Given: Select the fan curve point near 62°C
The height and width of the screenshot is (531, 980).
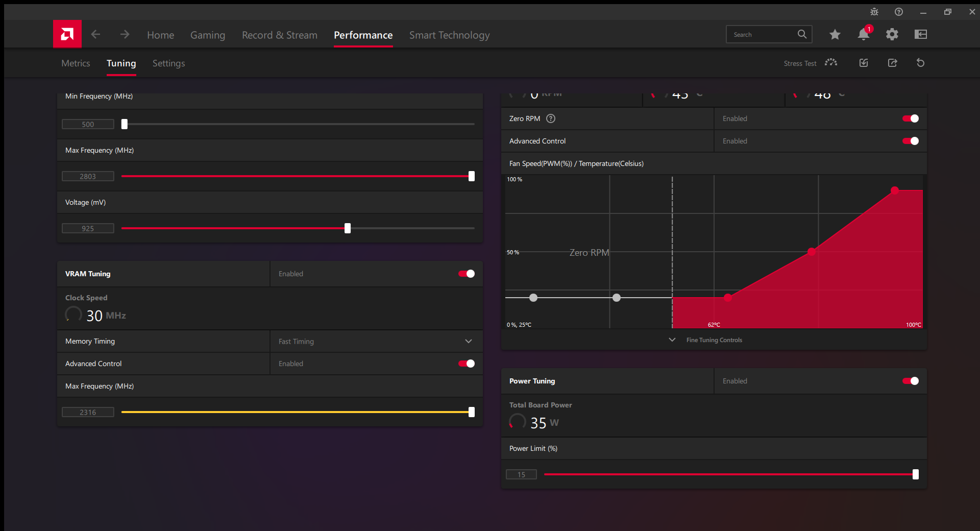Looking at the screenshot, I should click(728, 298).
